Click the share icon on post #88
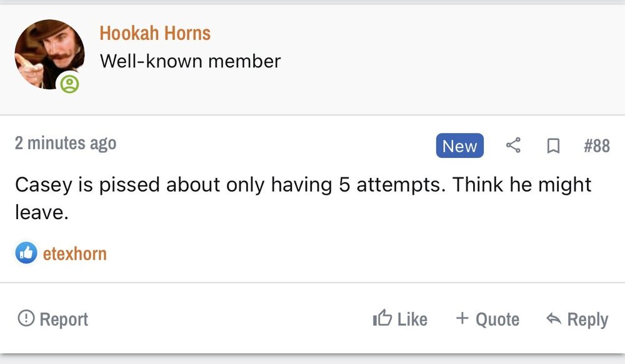The height and width of the screenshot is (364, 625). (x=513, y=146)
